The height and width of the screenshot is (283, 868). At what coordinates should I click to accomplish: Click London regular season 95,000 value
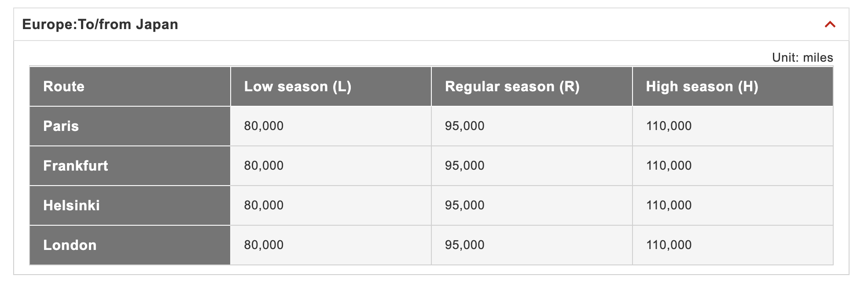coord(464,245)
